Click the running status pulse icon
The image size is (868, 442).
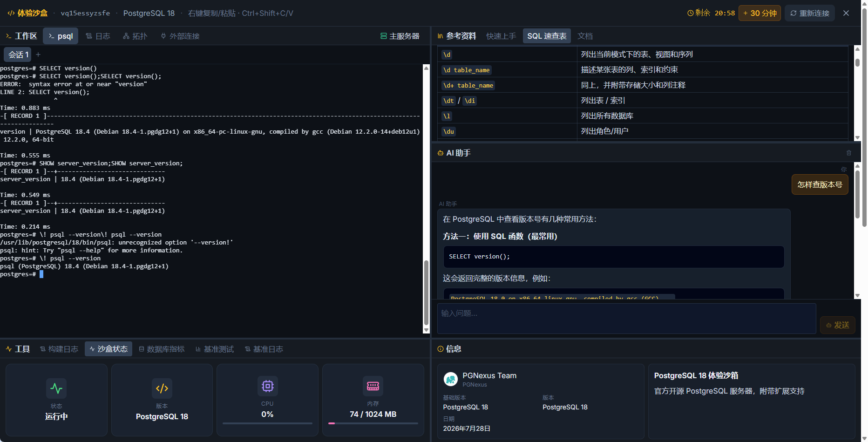[x=56, y=388]
